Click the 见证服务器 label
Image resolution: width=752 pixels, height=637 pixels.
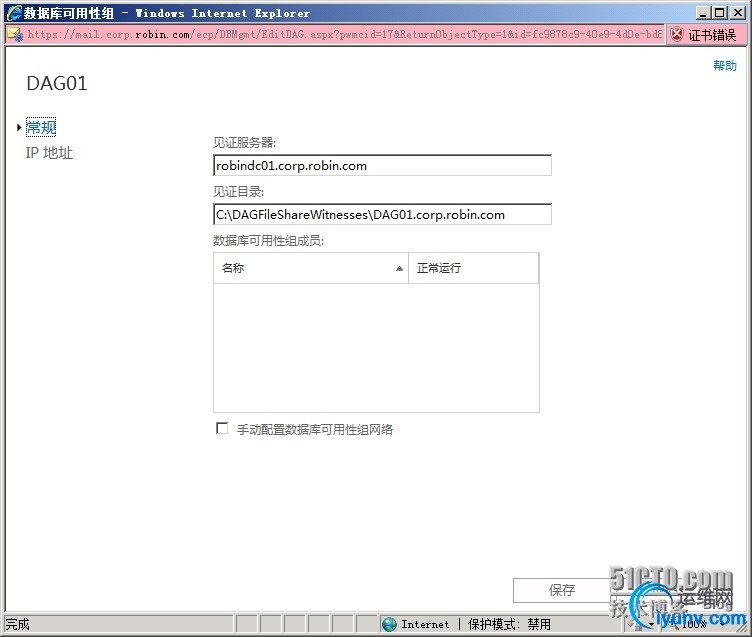(x=245, y=142)
